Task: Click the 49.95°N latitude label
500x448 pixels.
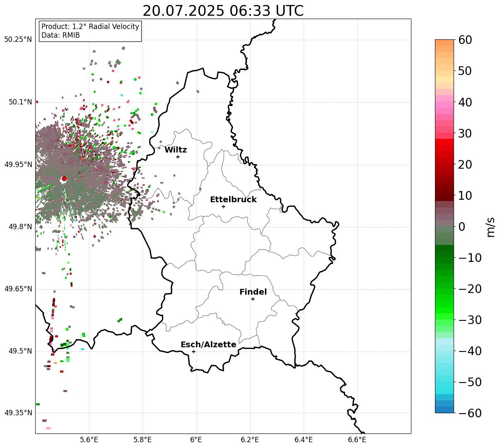Action: click(x=18, y=165)
